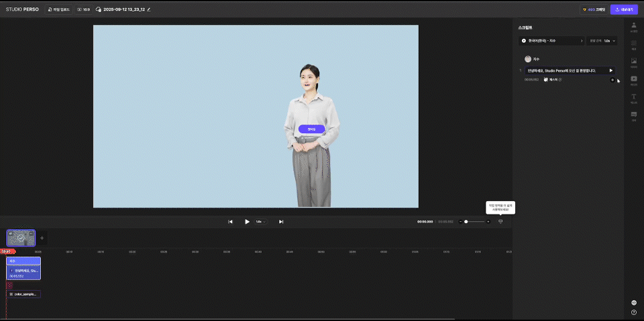The height and width of the screenshot is (321, 644).
Task: Play the script line audio preview
Action: point(610,70)
